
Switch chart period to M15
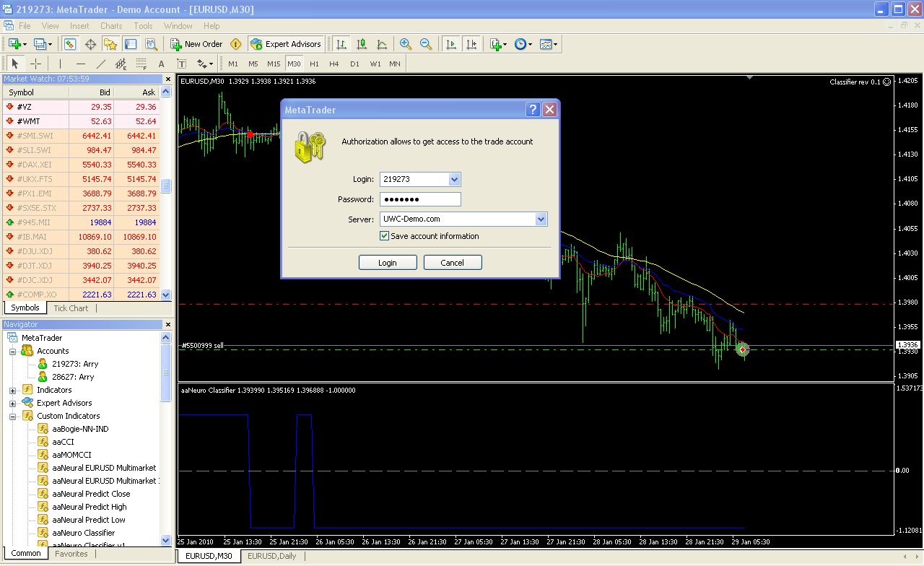(x=274, y=64)
